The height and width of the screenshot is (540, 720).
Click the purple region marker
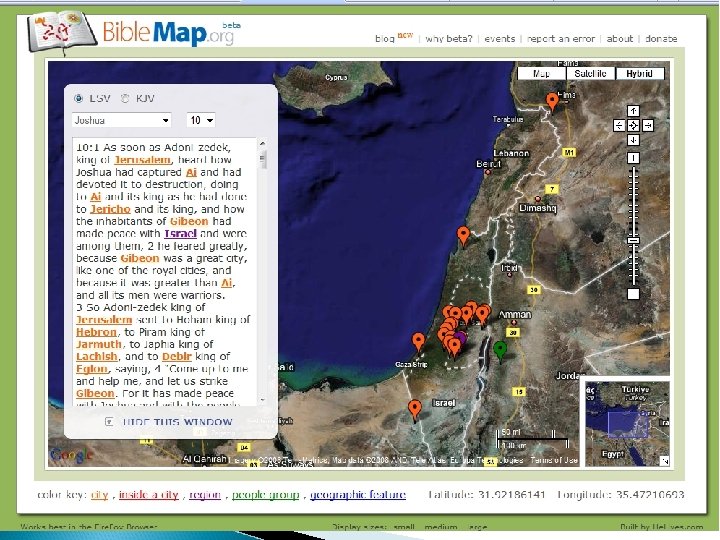click(461, 338)
